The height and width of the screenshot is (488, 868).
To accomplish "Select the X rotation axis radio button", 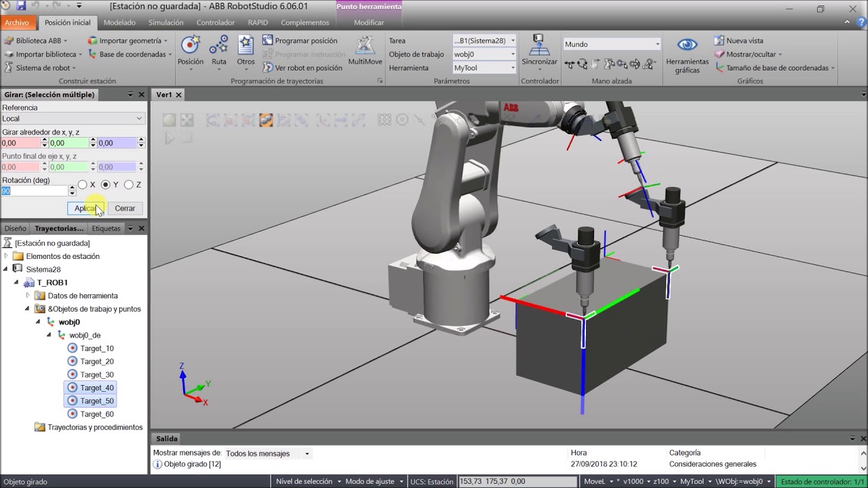I will click(83, 184).
